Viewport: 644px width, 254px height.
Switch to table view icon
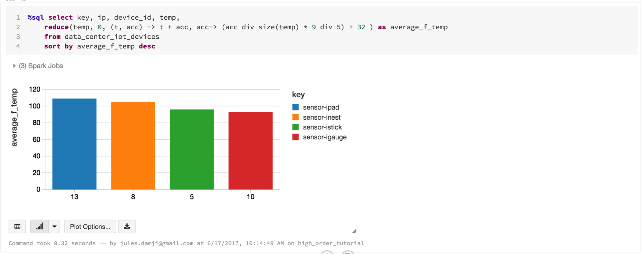click(x=17, y=227)
